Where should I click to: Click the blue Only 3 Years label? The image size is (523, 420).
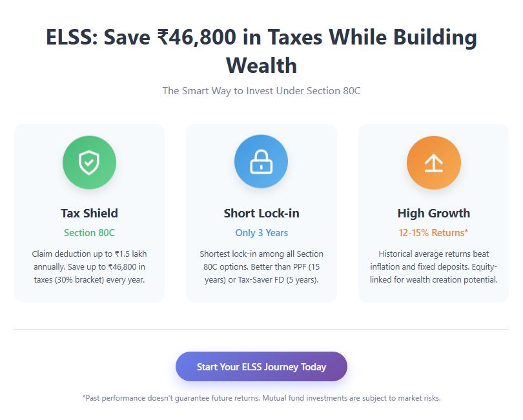click(x=261, y=233)
